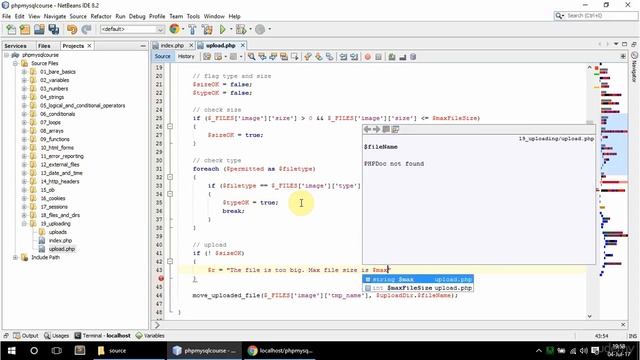Collapse the phpmysqlcourse project node
This screenshot has height=360, width=640.
(x=7, y=55)
